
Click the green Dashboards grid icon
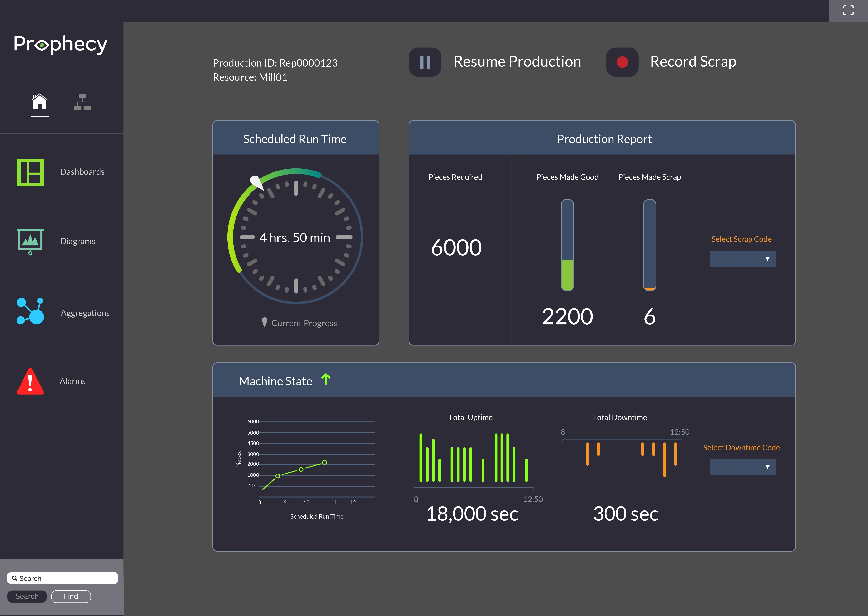point(30,173)
